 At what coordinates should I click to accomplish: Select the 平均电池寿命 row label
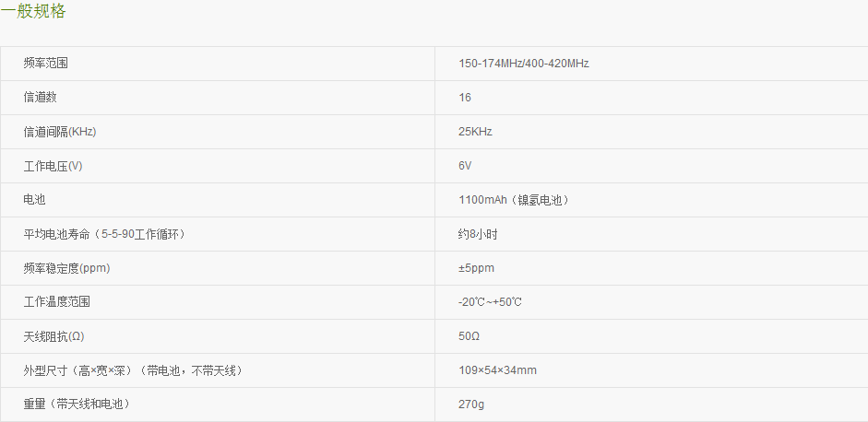pos(104,234)
